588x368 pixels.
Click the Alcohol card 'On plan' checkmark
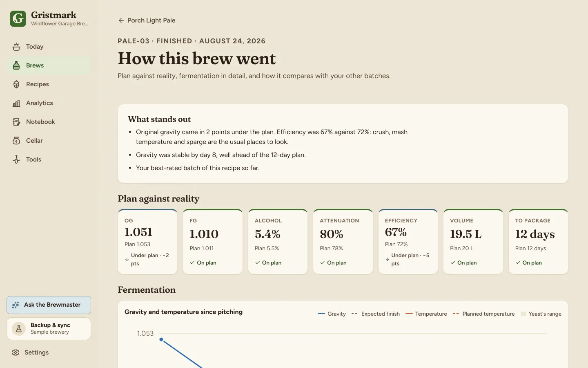(x=258, y=263)
